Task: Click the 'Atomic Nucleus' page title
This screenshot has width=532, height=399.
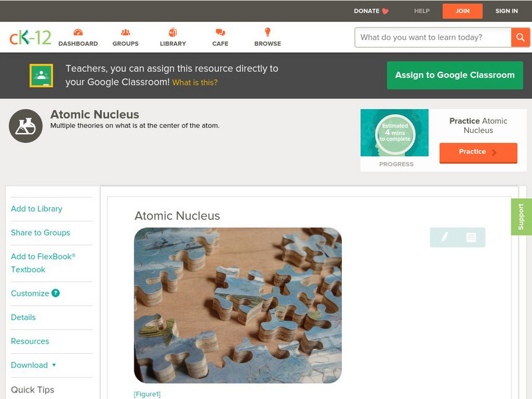Action: pyautogui.click(x=94, y=114)
